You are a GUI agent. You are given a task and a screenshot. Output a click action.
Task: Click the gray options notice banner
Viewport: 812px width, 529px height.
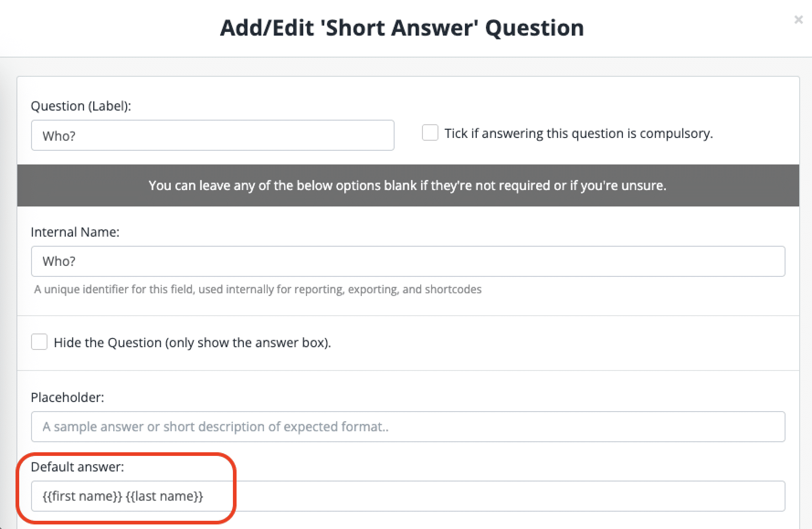[406, 185]
